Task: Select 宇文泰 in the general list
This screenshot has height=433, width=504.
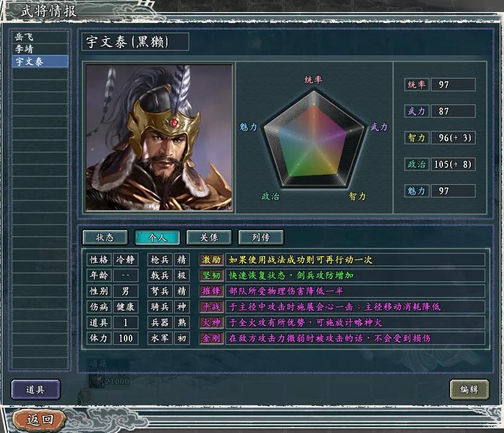Action: 40,61
